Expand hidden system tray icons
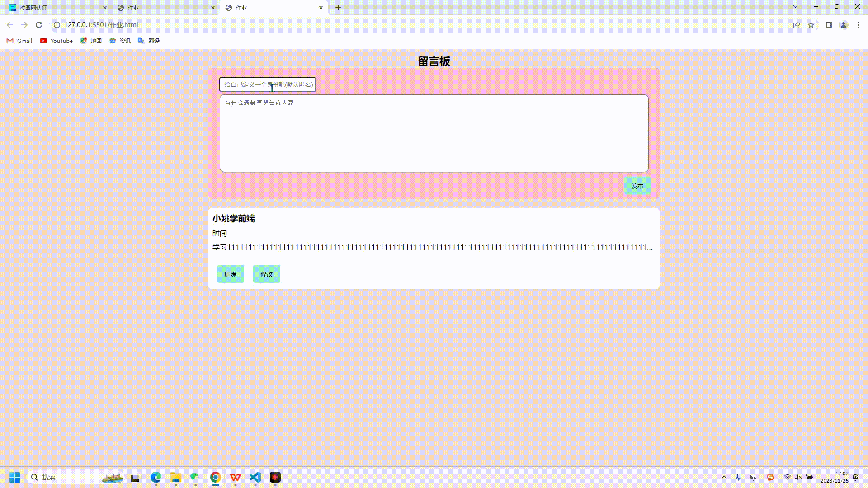868x488 pixels. tap(724, 477)
